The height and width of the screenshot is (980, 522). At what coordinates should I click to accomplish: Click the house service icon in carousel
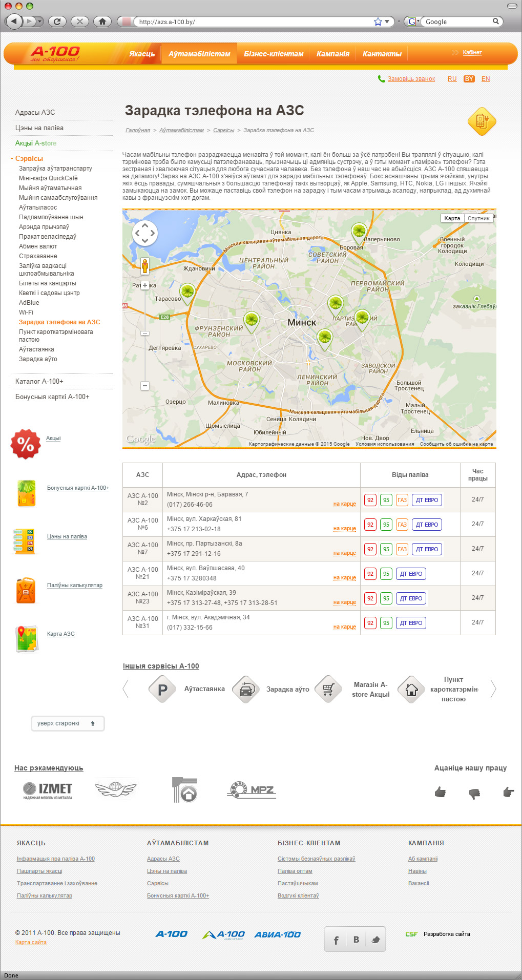[x=411, y=690]
